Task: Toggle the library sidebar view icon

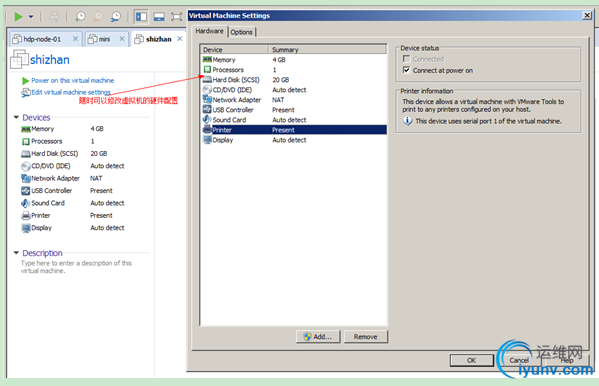Action: (141, 16)
